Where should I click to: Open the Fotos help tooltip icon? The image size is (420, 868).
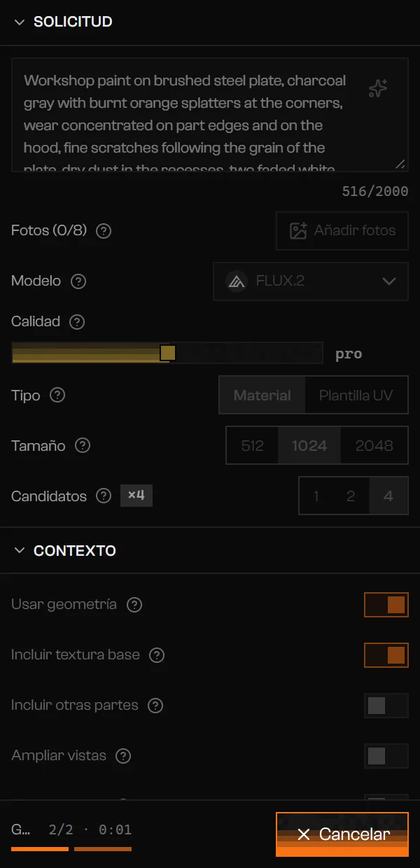coord(104,230)
